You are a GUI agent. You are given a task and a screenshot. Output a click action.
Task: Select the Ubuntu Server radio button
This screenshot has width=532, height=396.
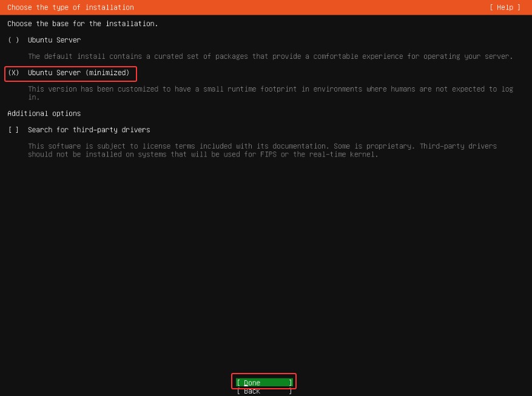click(x=14, y=40)
